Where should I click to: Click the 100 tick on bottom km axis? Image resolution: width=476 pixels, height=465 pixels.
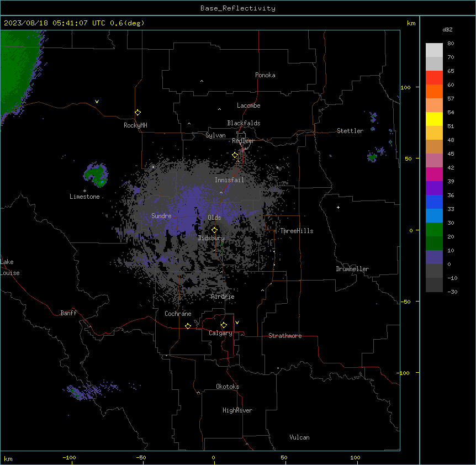click(355, 457)
